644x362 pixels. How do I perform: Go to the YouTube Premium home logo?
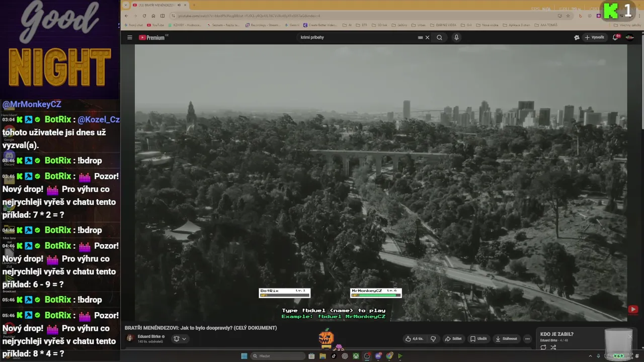[x=153, y=37]
